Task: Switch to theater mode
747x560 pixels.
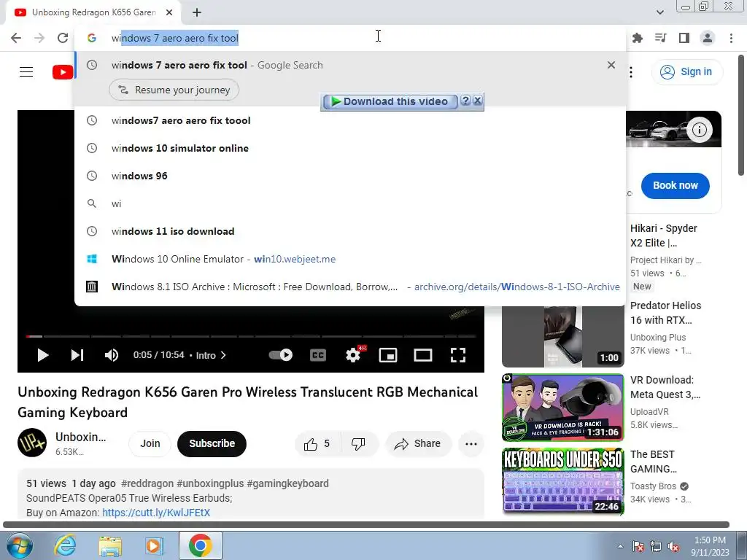Action: (423, 355)
